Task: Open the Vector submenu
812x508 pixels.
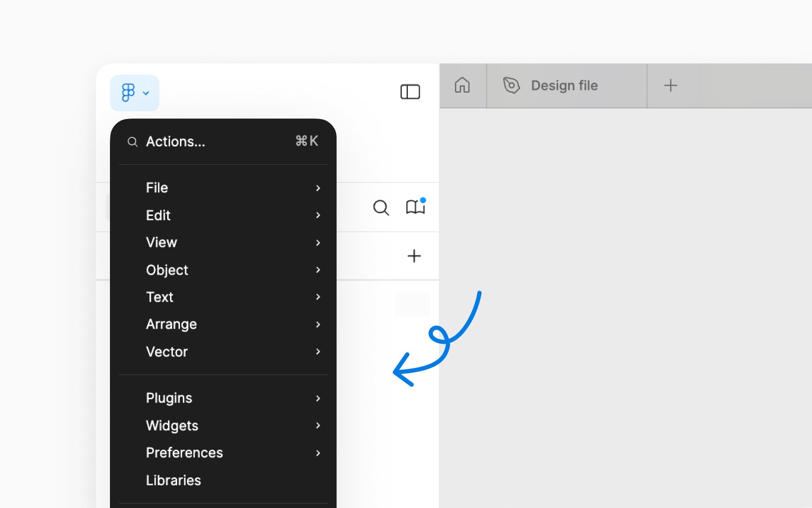Action: pyautogui.click(x=223, y=351)
